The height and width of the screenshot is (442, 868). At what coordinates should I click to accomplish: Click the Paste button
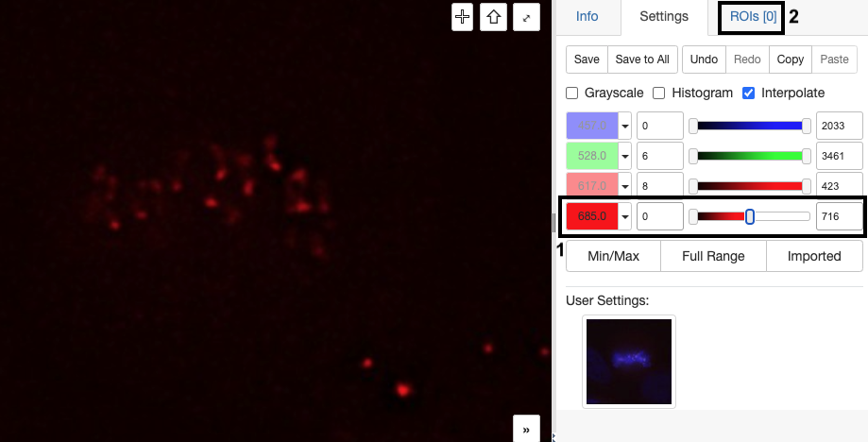[x=834, y=59]
